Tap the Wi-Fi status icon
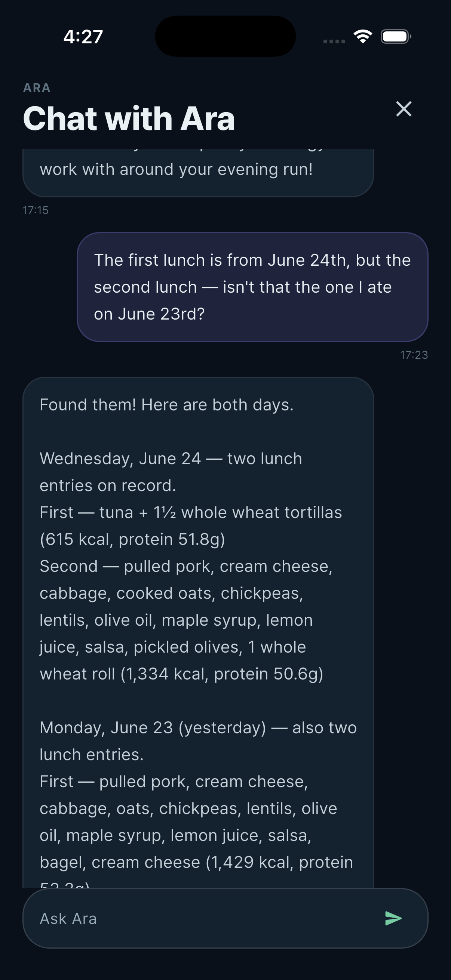Image resolution: width=451 pixels, height=980 pixels. pyautogui.click(x=363, y=37)
